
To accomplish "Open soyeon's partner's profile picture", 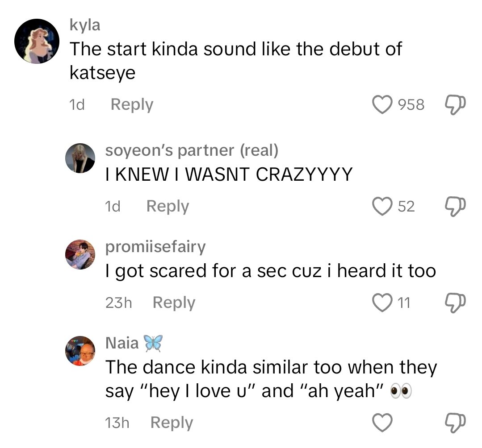I will tap(80, 158).
